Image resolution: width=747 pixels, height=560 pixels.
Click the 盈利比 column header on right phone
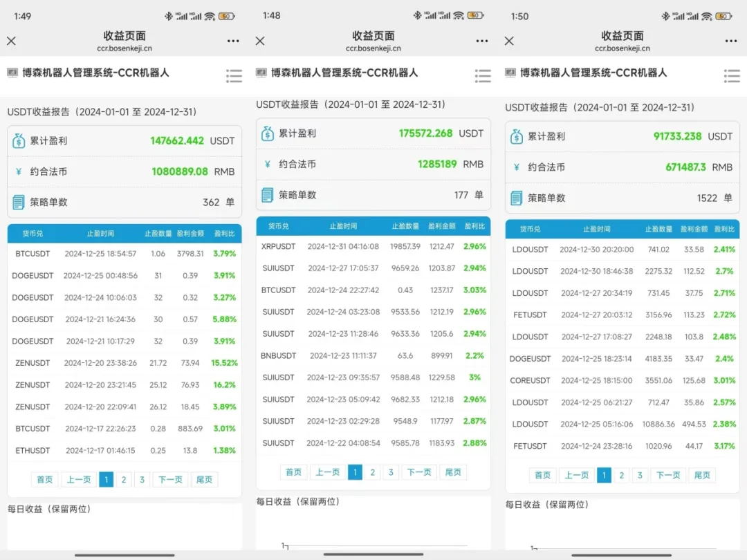(x=724, y=229)
